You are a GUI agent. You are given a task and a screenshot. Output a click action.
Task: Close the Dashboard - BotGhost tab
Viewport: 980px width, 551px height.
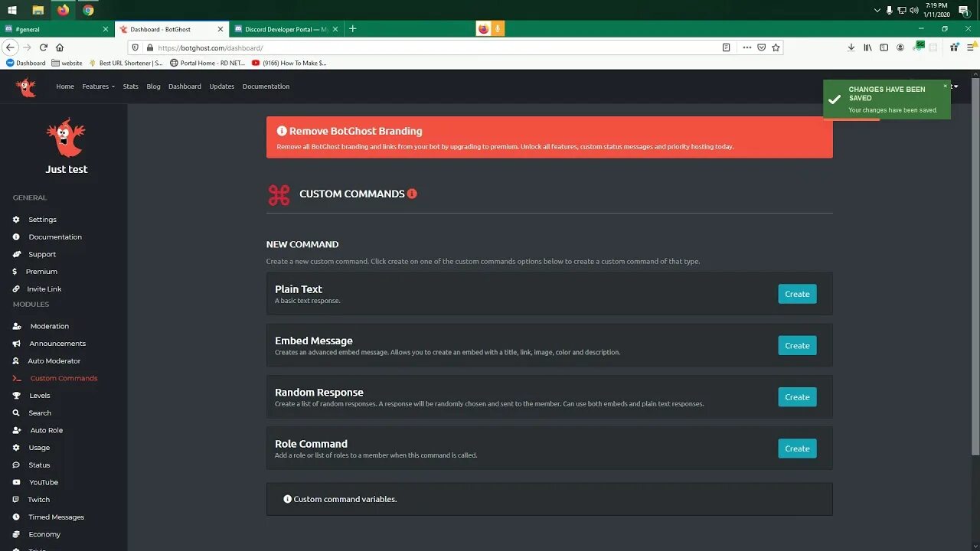220,29
